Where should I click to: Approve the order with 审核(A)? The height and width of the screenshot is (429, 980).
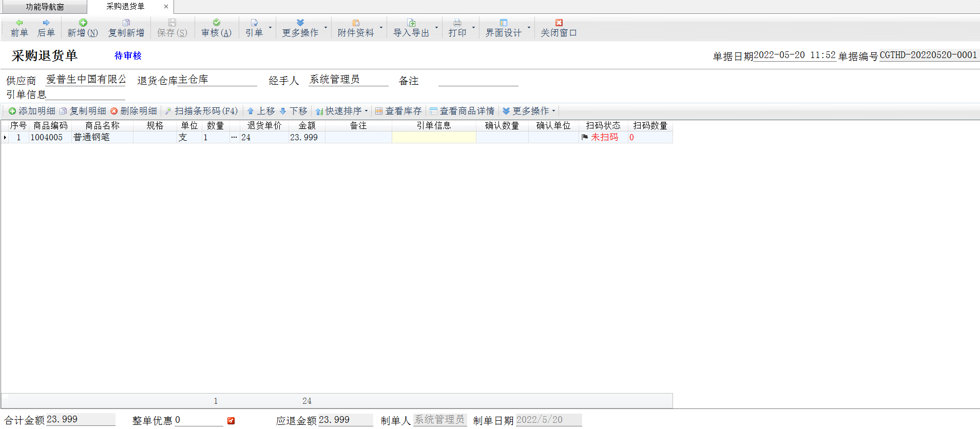216,28
